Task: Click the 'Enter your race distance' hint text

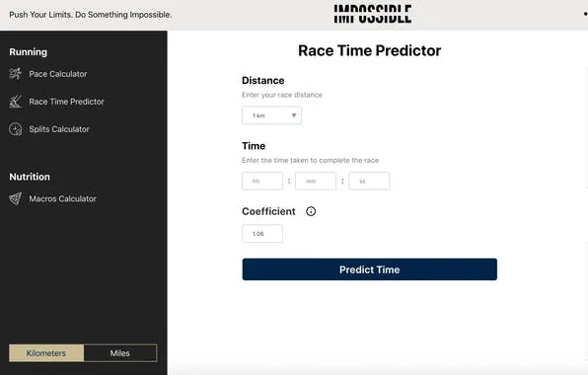Action: tap(282, 95)
